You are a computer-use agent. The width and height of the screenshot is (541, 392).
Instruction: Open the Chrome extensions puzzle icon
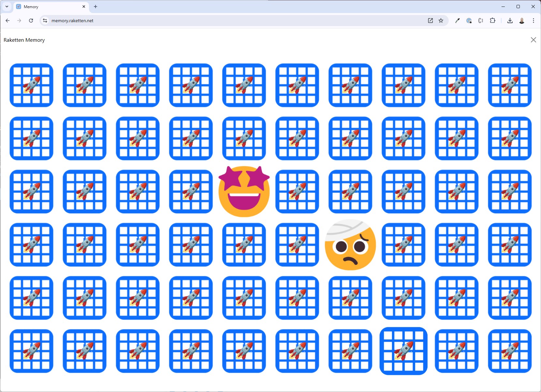pyautogui.click(x=492, y=21)
